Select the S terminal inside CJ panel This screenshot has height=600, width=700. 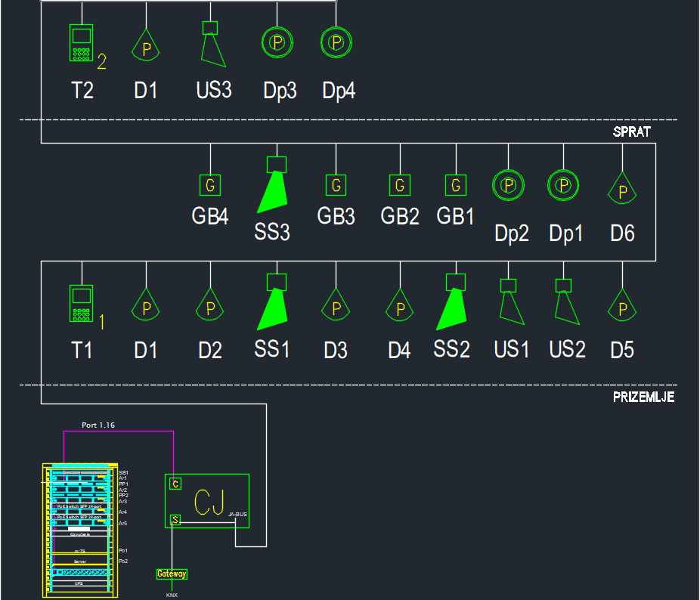click(175, 519)
